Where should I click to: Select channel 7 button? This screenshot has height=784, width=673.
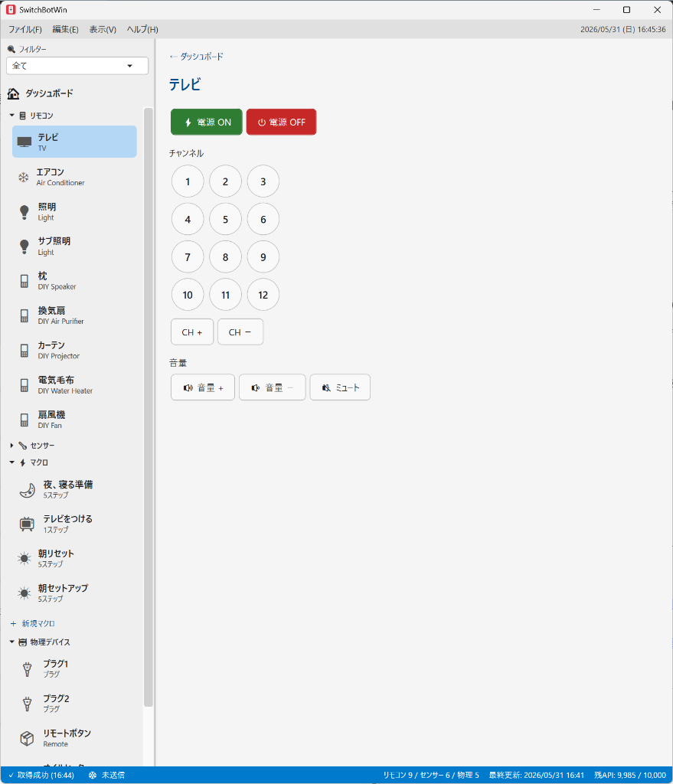(x=188, y=257)
